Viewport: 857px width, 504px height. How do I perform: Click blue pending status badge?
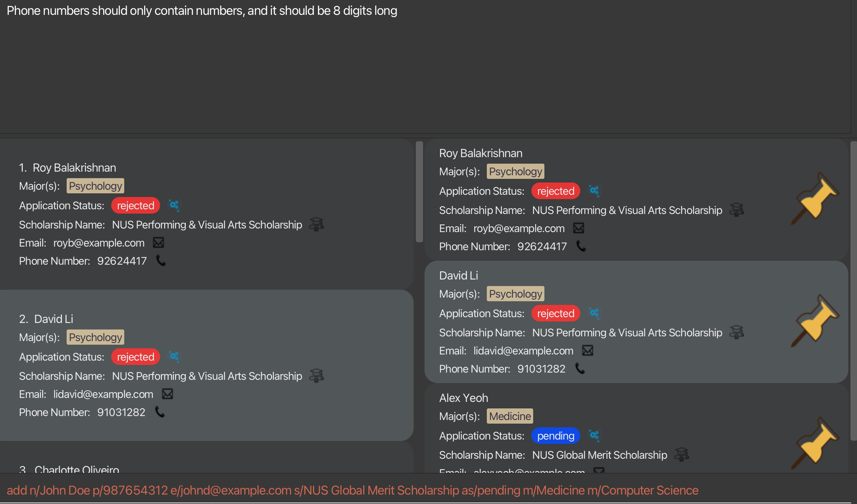point(555,436)
